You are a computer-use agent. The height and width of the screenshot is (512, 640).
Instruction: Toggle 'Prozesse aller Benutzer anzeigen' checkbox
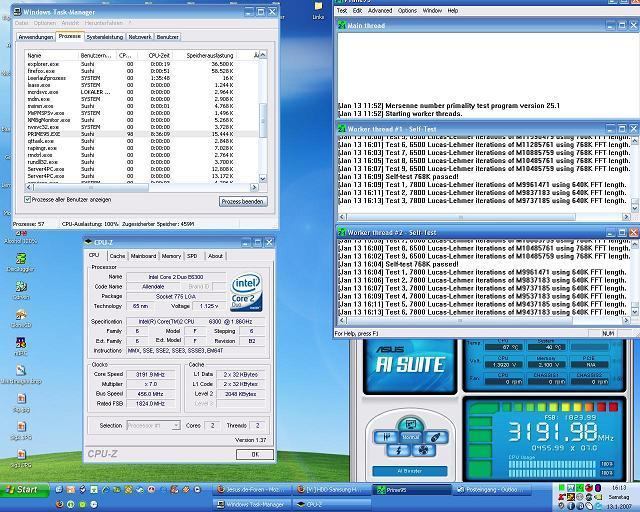(x=27, y=200)
